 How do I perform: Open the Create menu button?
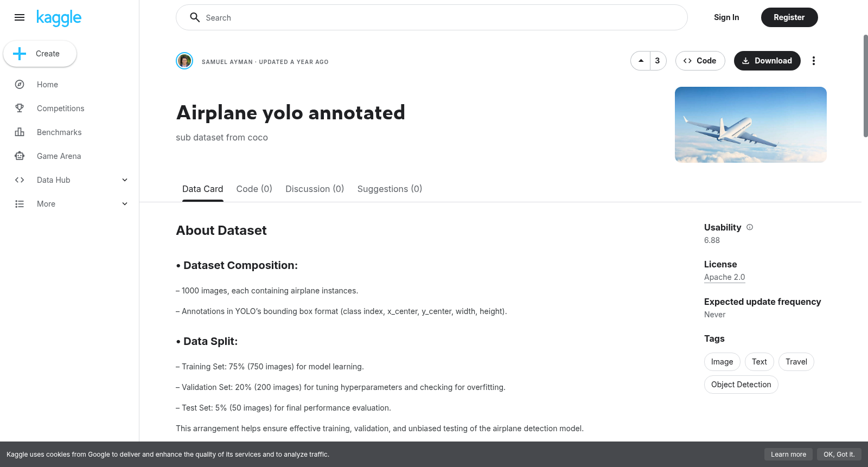click(40, 54)
